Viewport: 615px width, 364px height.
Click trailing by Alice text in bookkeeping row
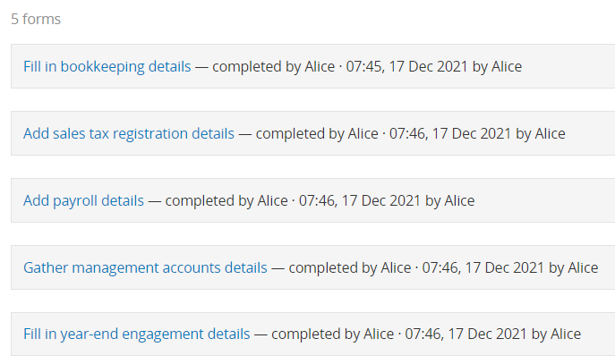click(x=498, y=66)
